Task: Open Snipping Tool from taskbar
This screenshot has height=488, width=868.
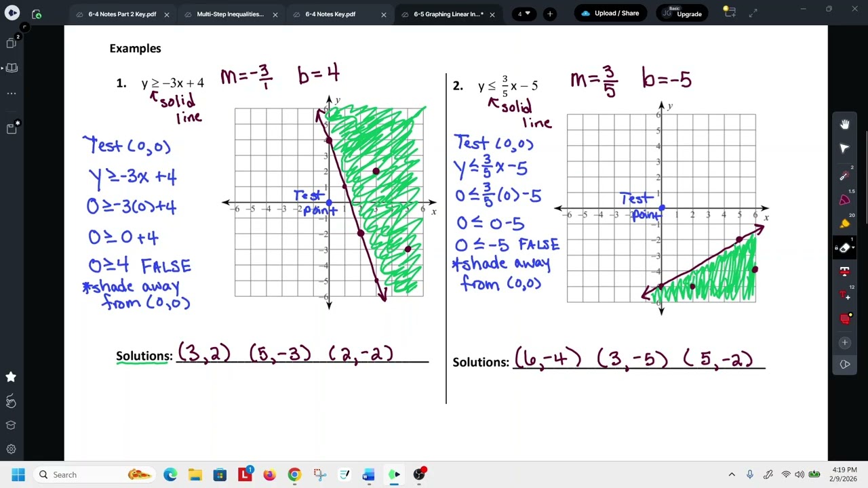Action: 319,474
